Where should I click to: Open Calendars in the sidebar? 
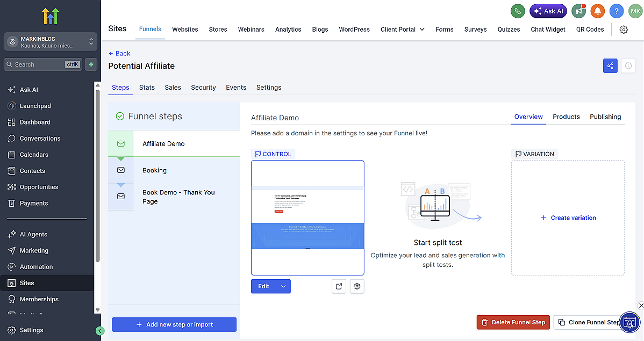point(34,155)
